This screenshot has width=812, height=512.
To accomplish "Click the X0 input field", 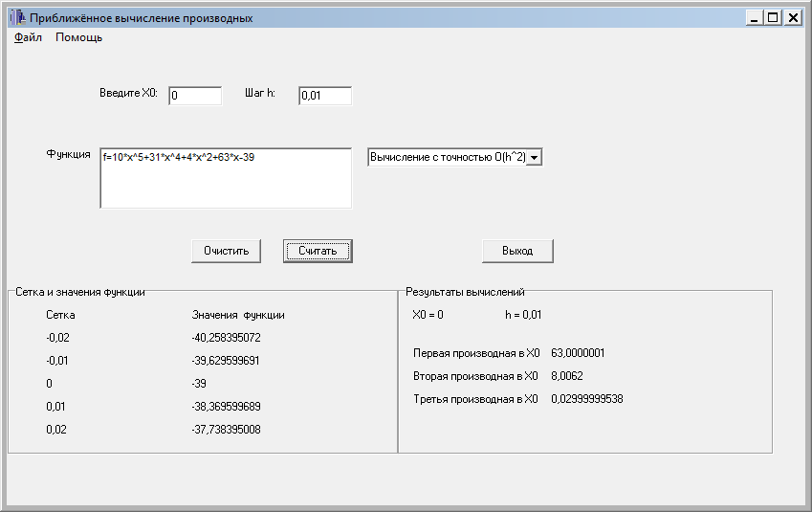I will pos(195,96).
